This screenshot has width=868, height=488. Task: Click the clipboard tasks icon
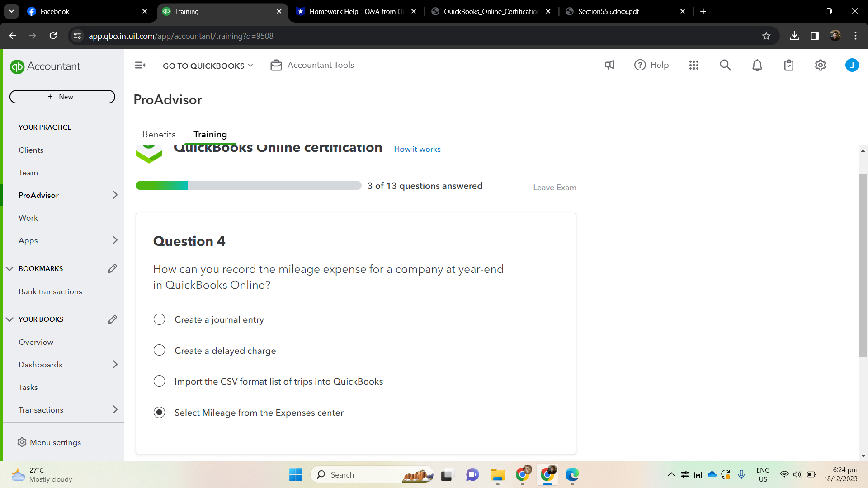tap(788, 65)
